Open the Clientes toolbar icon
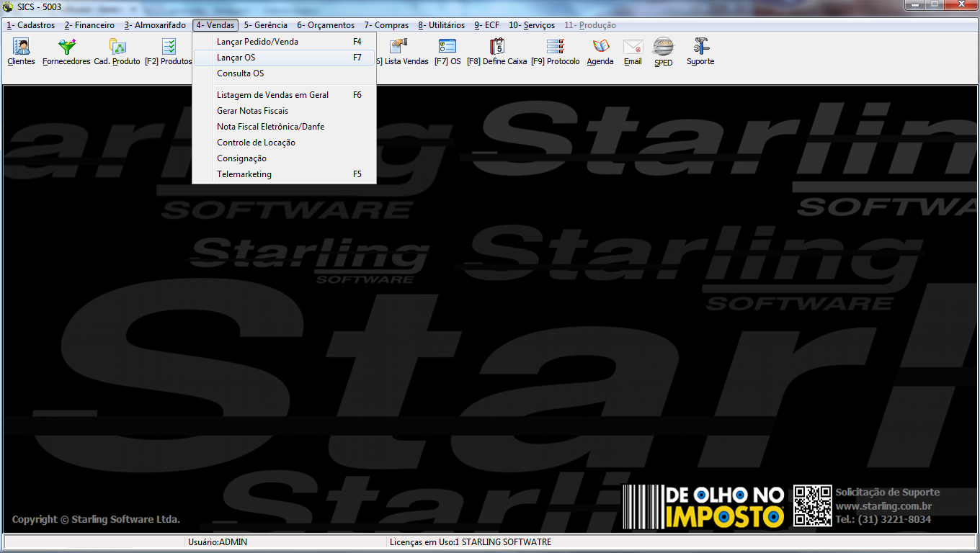The image size is (980, 553). click(21, 53)
